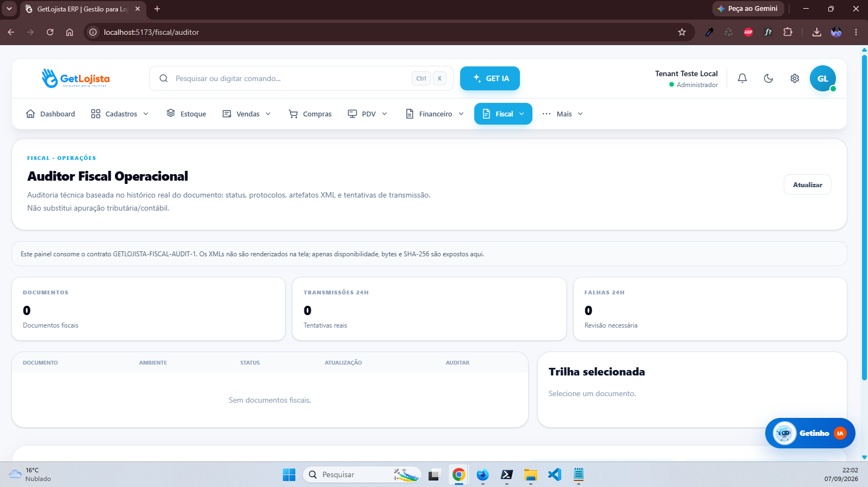Image resolution: width=868 pixels, height=487 pixels.
Task: Open the Dashboard home icon
Action: 30,114
